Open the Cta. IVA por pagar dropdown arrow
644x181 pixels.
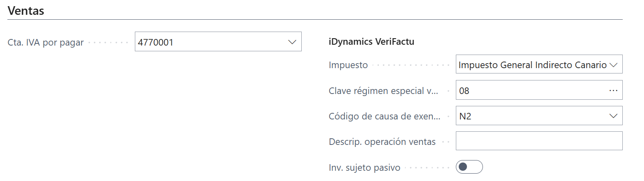point(292,42)
